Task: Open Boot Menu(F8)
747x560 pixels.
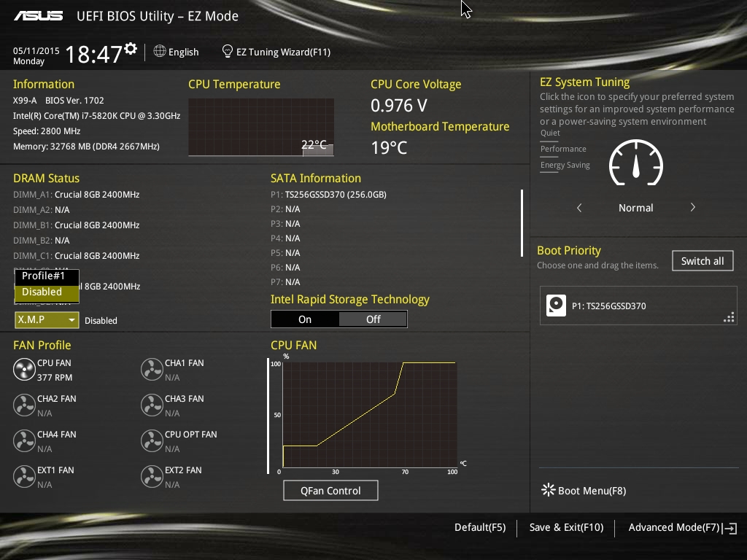Action: pos(584,491)
